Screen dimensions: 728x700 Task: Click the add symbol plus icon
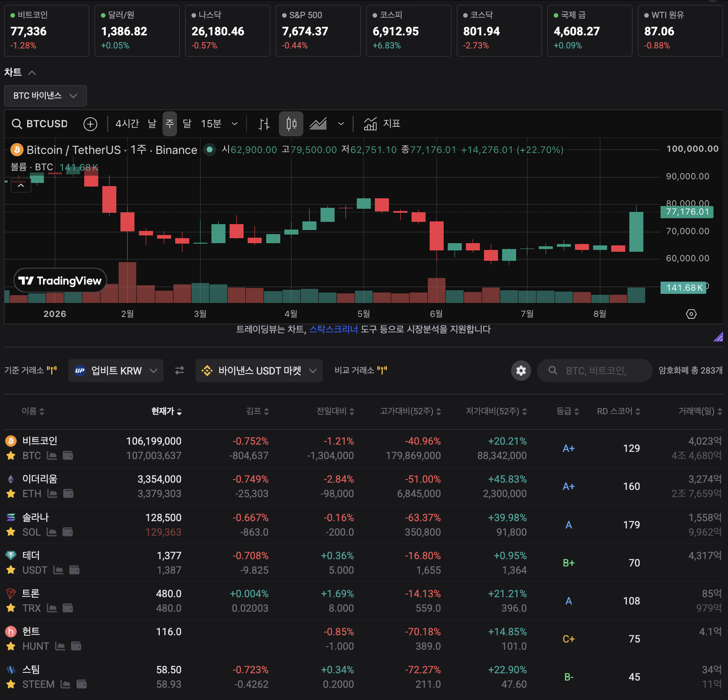coord(91,124)
